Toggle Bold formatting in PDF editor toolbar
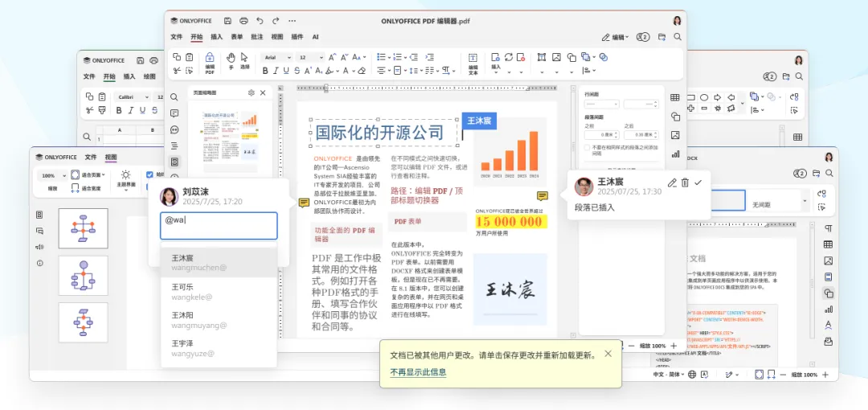868x410 pixels. (265, 71)
